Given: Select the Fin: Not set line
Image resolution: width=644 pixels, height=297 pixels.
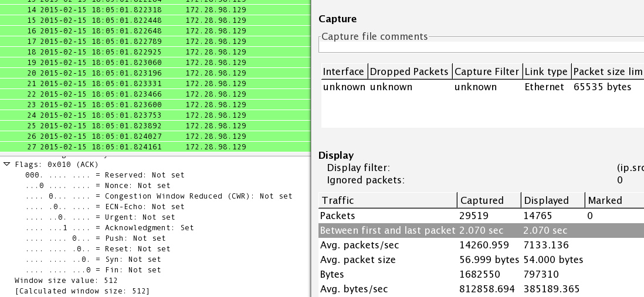Looking at the screenshot, I should pos(93,270).
